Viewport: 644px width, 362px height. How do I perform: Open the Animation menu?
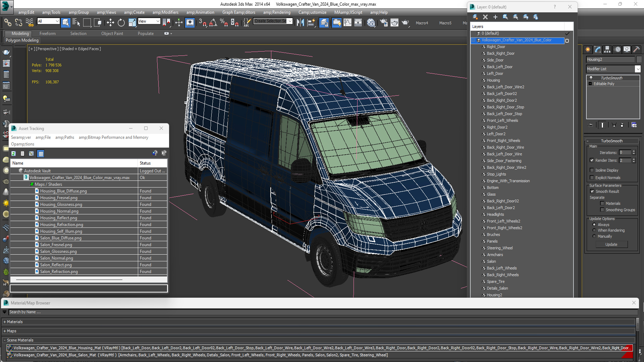tap(200, 12)
